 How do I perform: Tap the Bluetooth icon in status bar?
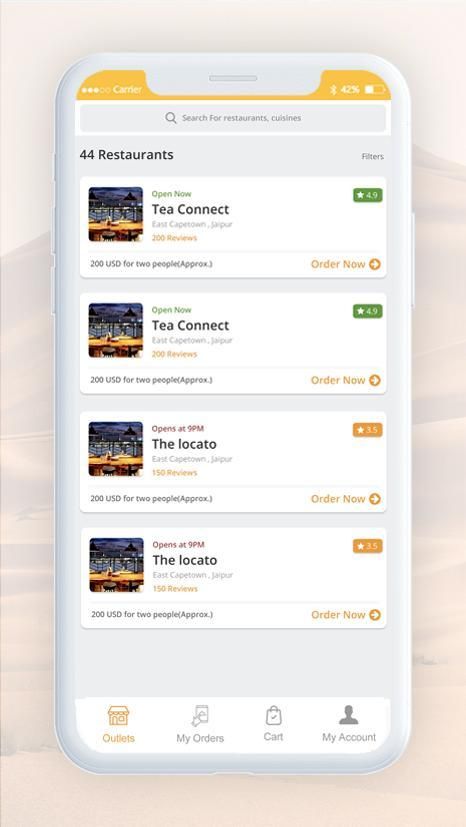pos(333,90)
